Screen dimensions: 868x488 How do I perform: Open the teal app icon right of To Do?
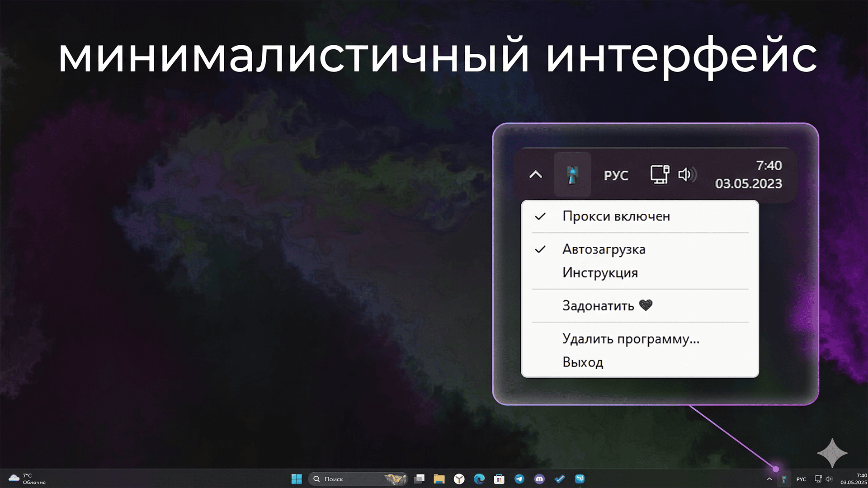[x=580, y=479]
